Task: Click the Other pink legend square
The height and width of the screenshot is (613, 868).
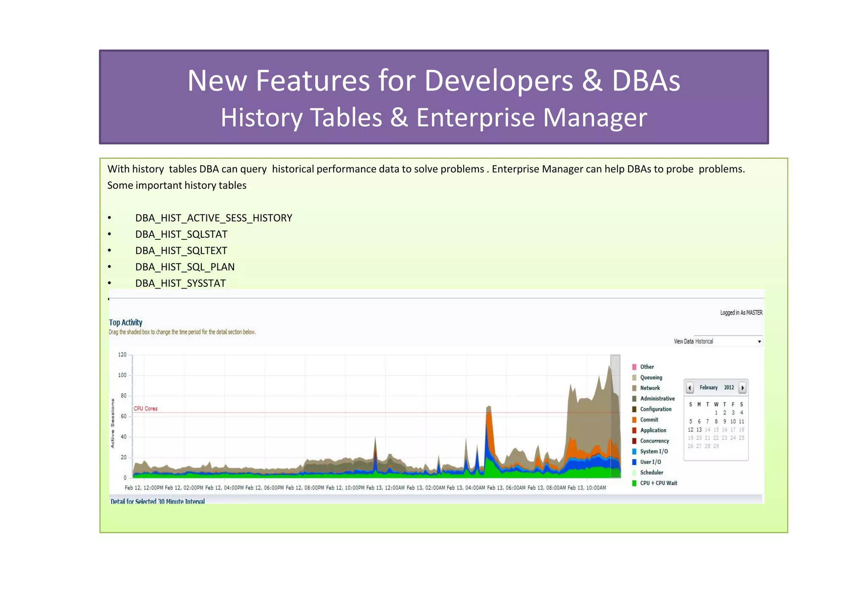Action: pos(634,367)
